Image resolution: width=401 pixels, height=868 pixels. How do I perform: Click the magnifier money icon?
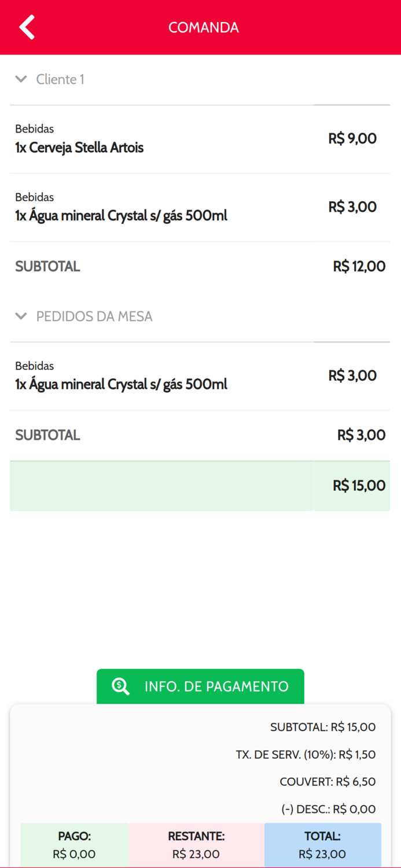pyautogui.click(x=120, y=686)
